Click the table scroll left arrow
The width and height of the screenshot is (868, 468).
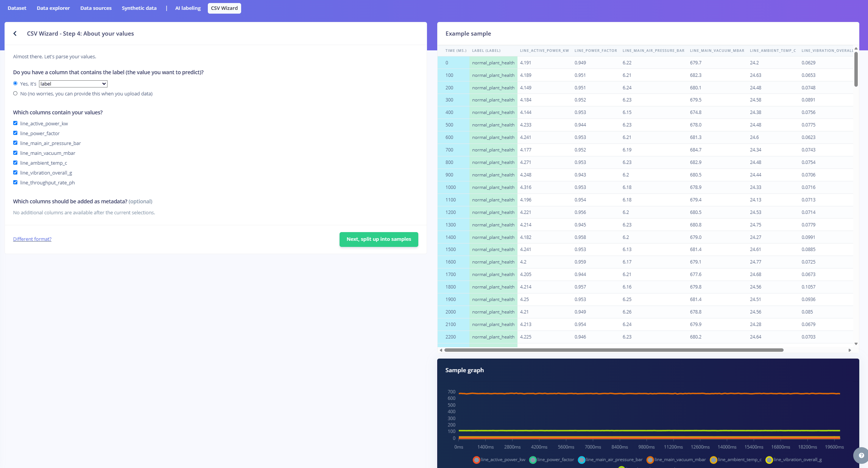(441, 350)
